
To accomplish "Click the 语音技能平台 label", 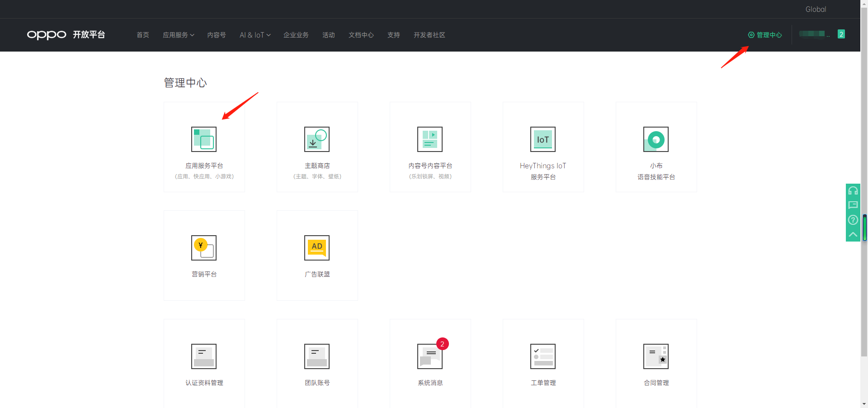I will pyautogui.click(x=656, y=177).
